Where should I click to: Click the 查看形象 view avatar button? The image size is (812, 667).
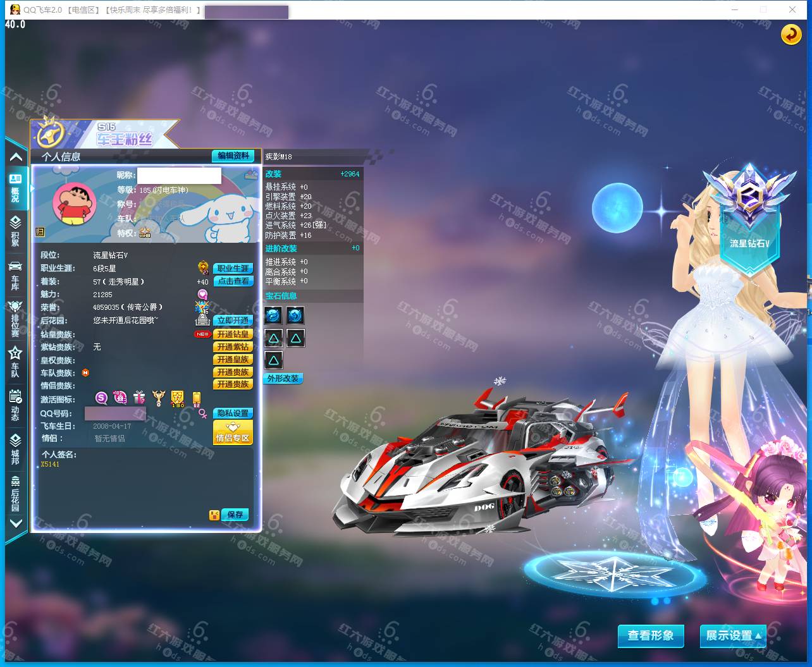click(650, 635)
